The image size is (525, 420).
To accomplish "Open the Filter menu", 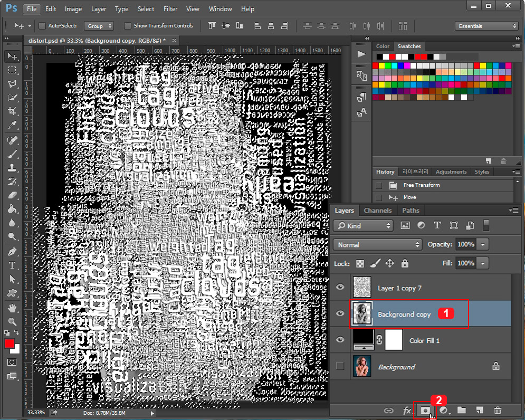I will [170, 9].
